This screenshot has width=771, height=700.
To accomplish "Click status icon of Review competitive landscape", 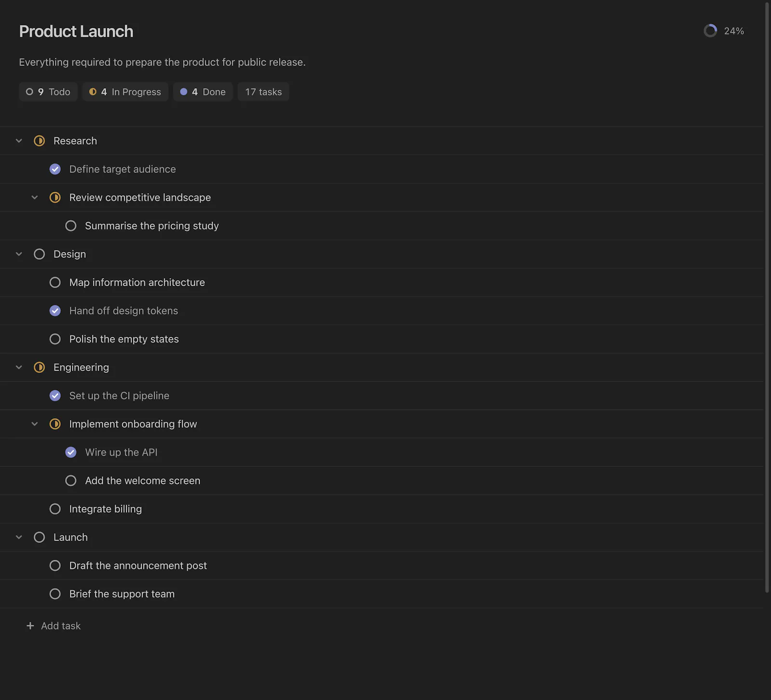I will pos(55,198).
